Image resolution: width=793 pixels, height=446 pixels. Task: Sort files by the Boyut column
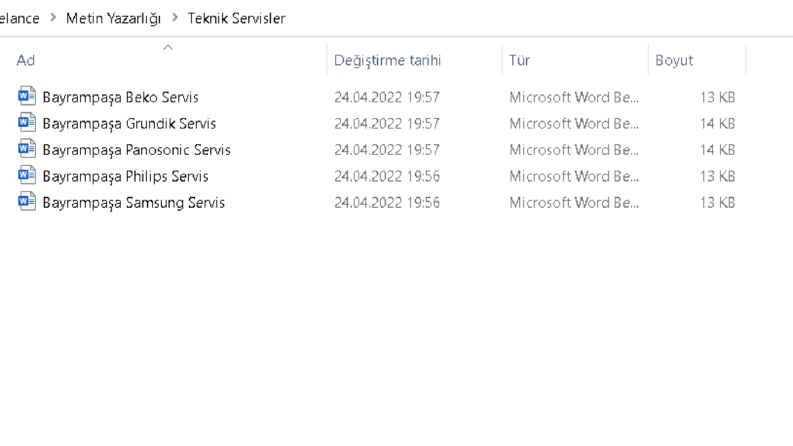[674, 60]
